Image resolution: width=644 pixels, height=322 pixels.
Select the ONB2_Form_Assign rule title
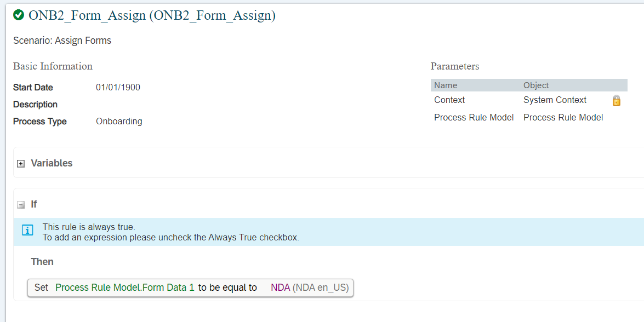[x=152, y=15]
